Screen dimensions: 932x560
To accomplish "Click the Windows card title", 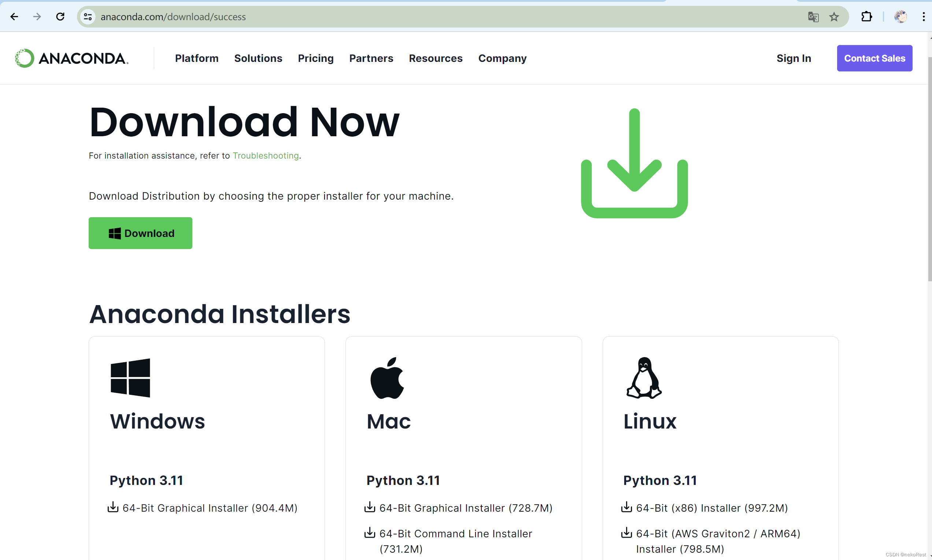I will pyautogui.click(x=158, y=421).
